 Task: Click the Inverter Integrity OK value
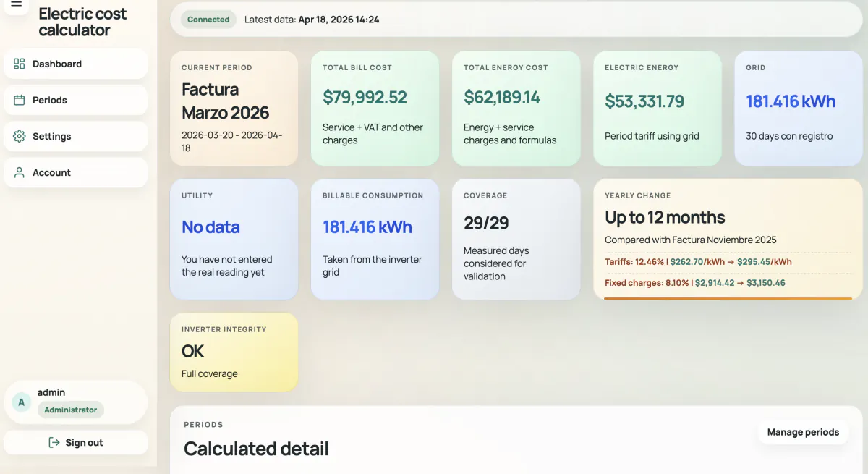click(x=193, y=351)
